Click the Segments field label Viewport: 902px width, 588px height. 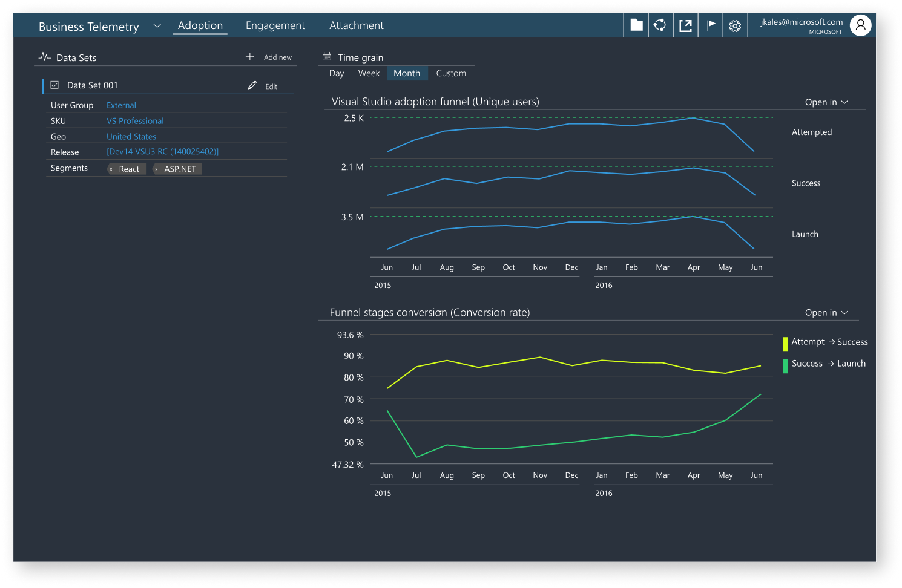coord(69,168)
